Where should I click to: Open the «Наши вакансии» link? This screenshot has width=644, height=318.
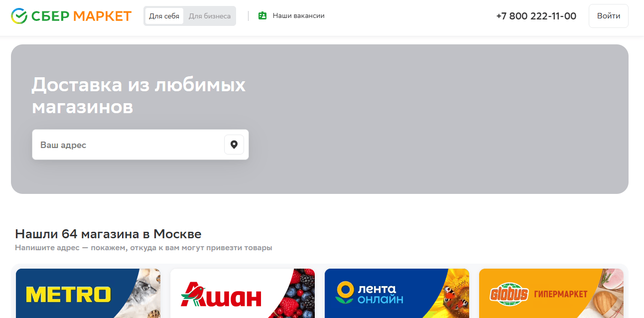pyautogui.click(x=298, y=16)
